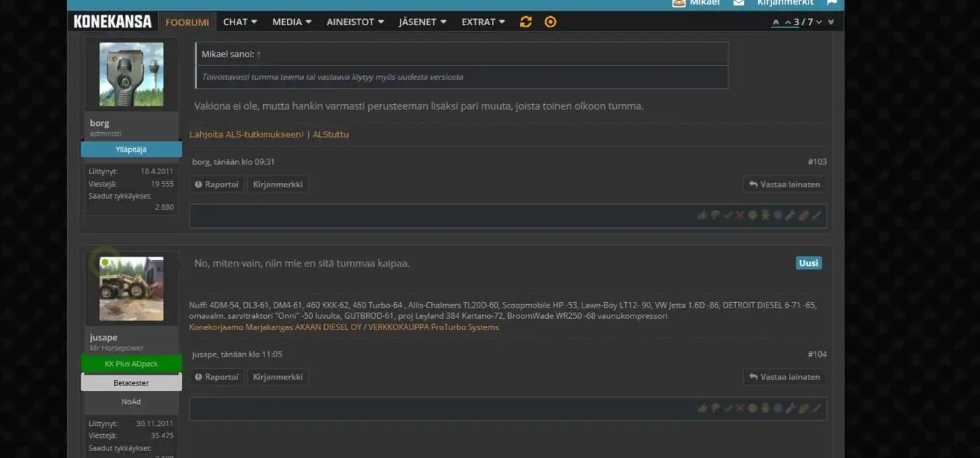Open jusape's avatar thumbnail

click(x=132, y=288)
